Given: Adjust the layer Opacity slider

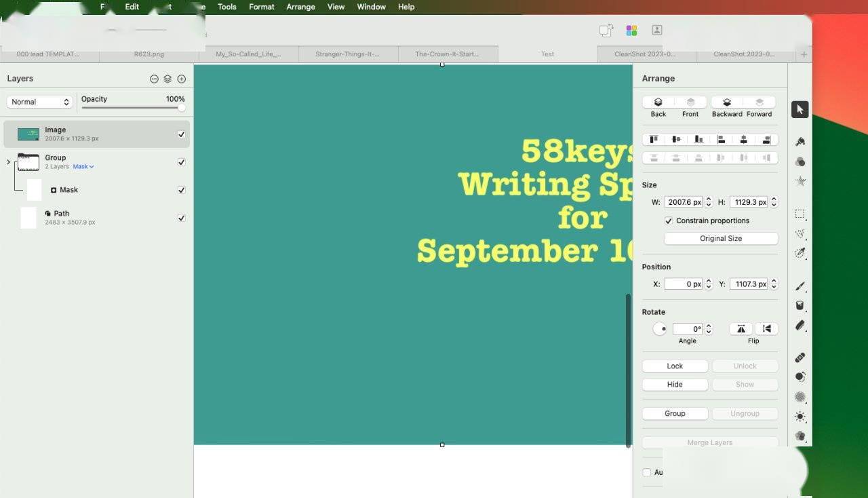Looking at the screenshot, I should [x=133, y=107].
